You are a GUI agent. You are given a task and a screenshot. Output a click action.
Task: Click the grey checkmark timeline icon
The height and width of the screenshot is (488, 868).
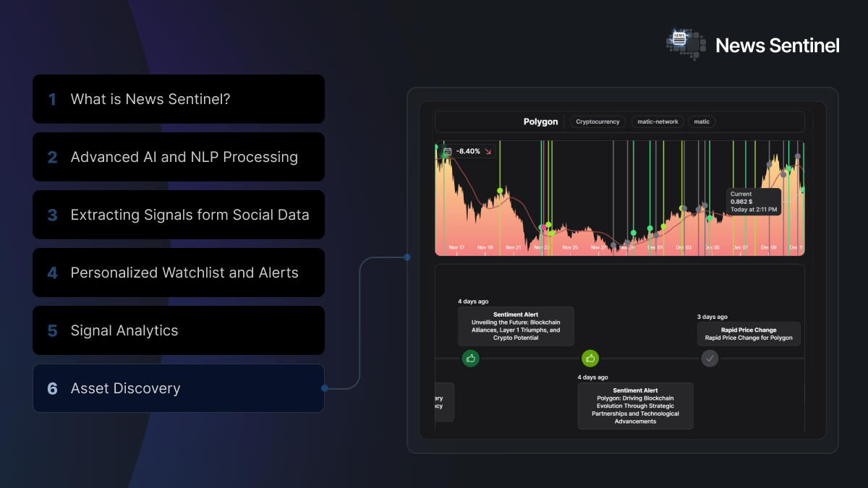710,358
